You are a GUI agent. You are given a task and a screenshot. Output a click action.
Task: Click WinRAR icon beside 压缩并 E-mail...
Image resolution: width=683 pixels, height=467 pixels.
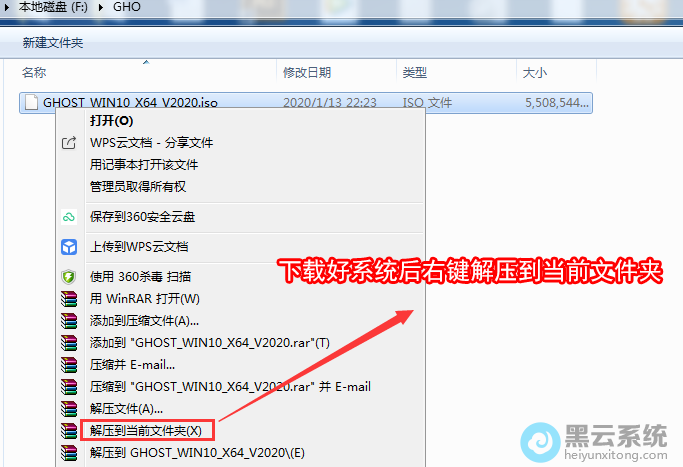[69, 365]
